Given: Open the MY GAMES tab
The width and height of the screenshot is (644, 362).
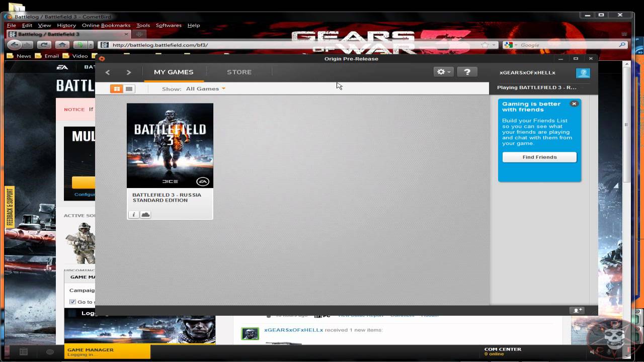Looking at the screenshot, I should pos(174,72).
